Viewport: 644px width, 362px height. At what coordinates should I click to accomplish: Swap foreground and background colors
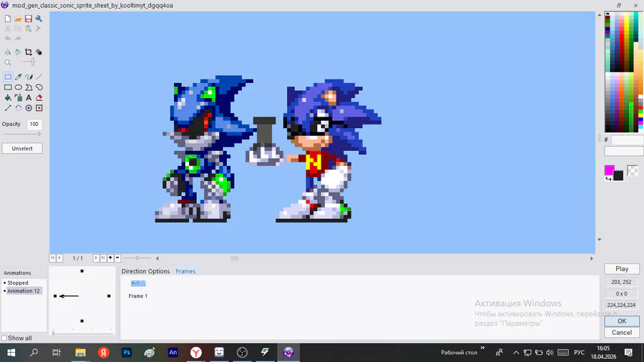point(608,179)
